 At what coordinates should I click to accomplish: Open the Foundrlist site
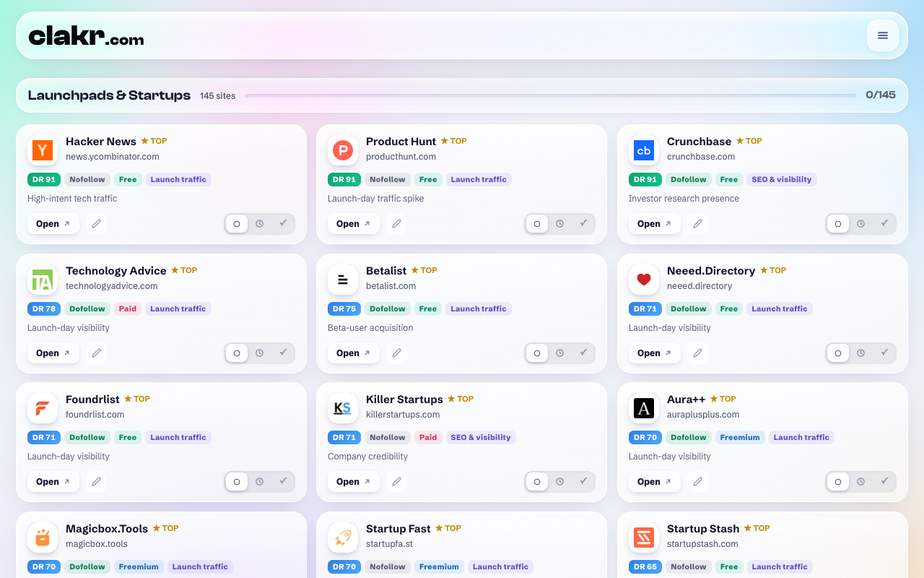[x=53, y=482]
